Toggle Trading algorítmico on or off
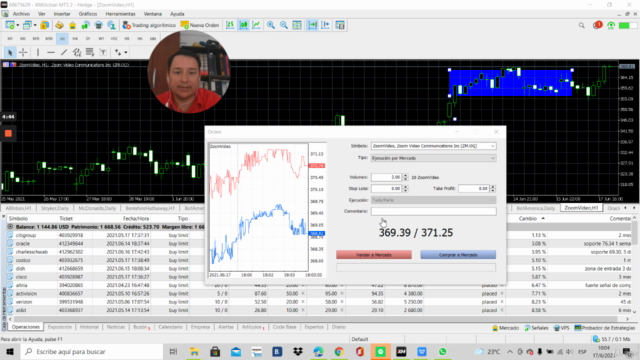The width and height of the screenshot is (640, 360). pyautogui.click(x=149, y=25)
